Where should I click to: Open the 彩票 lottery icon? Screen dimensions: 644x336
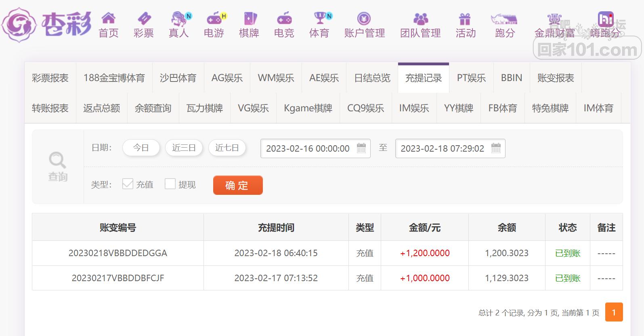(144, 19)
